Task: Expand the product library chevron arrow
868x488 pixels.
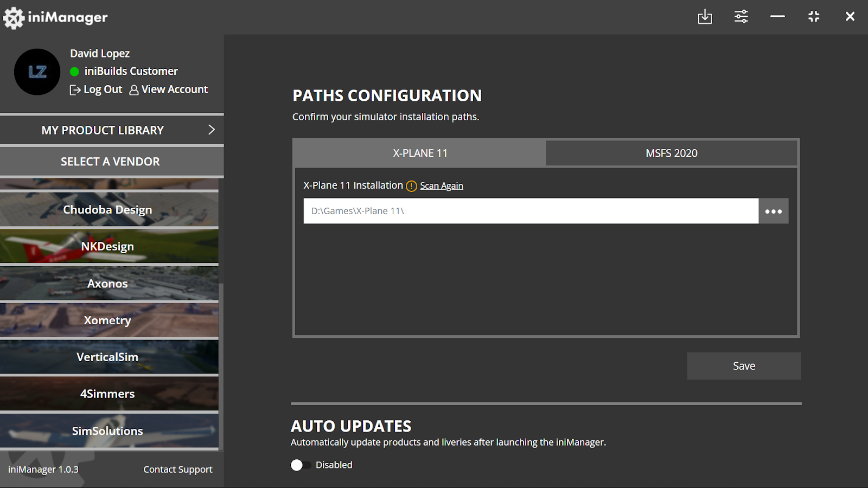Action: [x=212, y=130]
